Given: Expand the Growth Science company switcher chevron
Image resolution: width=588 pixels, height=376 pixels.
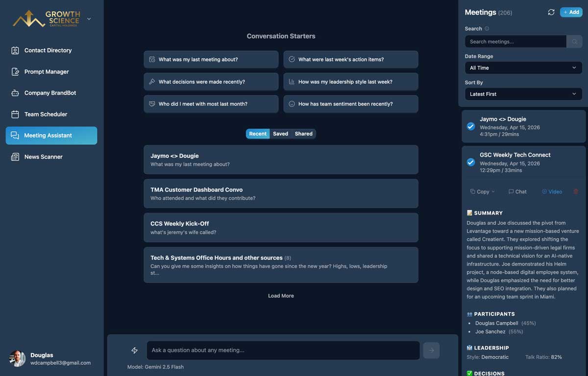Looking at the screenshot, I should [x=89, y=19].
